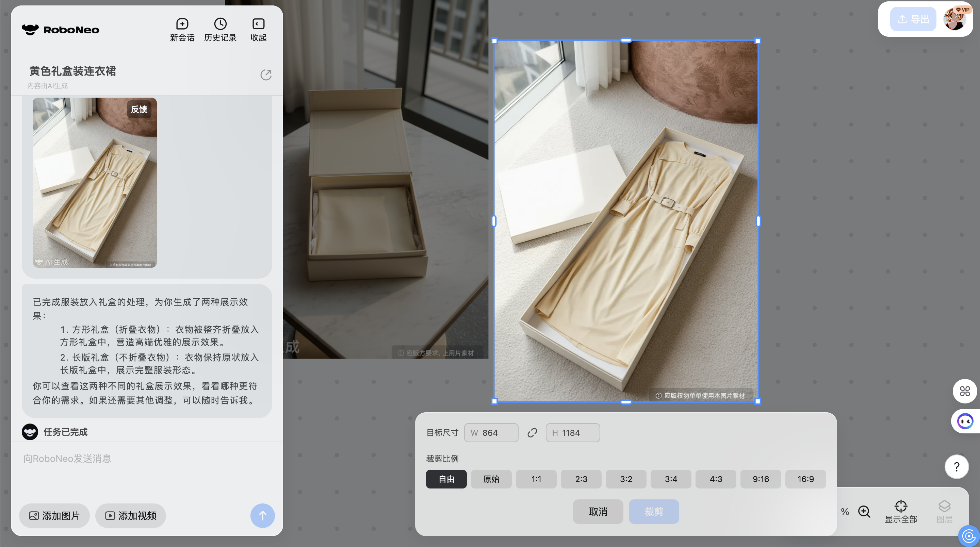This screenshot has height=547, width=980.
Task: Click the crop handle at top-right corner
Action: pos(758,41)
